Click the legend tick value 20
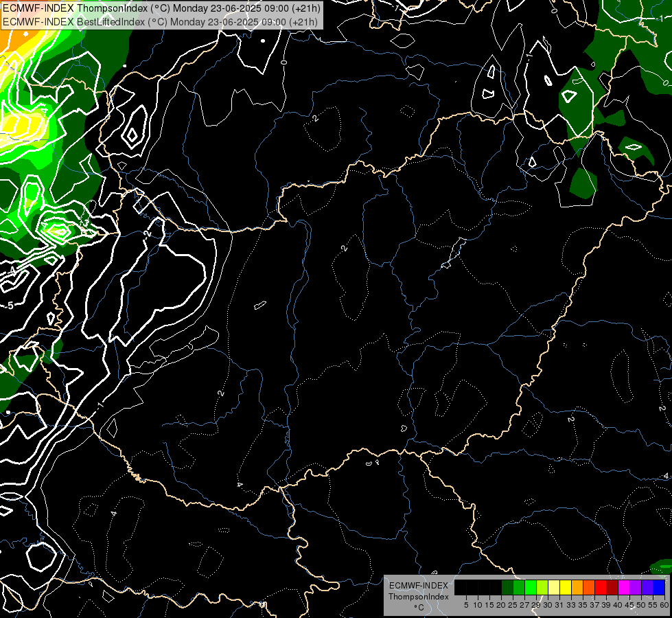Image resolution: width=672 pixels, height=618 pixels. click(x=502, y=605)
